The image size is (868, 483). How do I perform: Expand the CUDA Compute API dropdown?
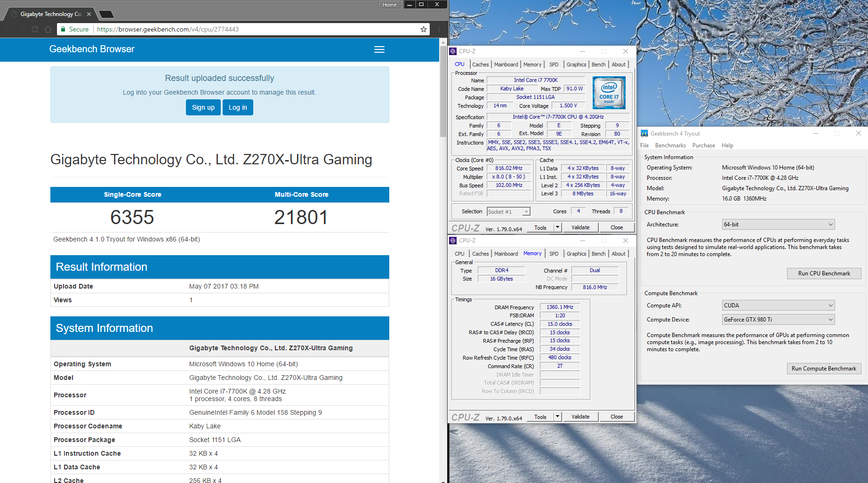[778, 306]
